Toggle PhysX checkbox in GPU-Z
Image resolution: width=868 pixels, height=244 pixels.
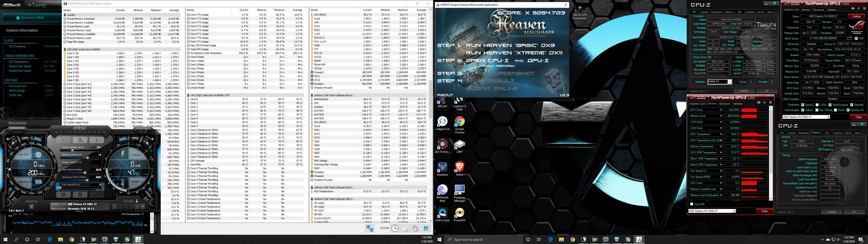835,110
